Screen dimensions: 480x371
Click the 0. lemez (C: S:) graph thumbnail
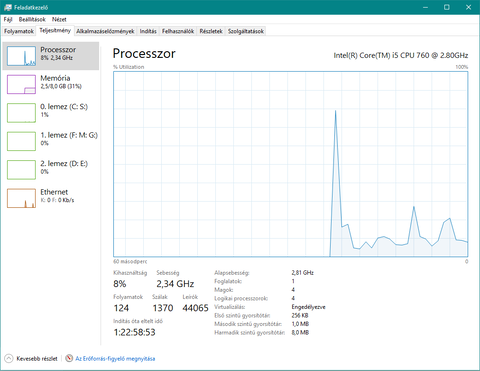point(21,113)
